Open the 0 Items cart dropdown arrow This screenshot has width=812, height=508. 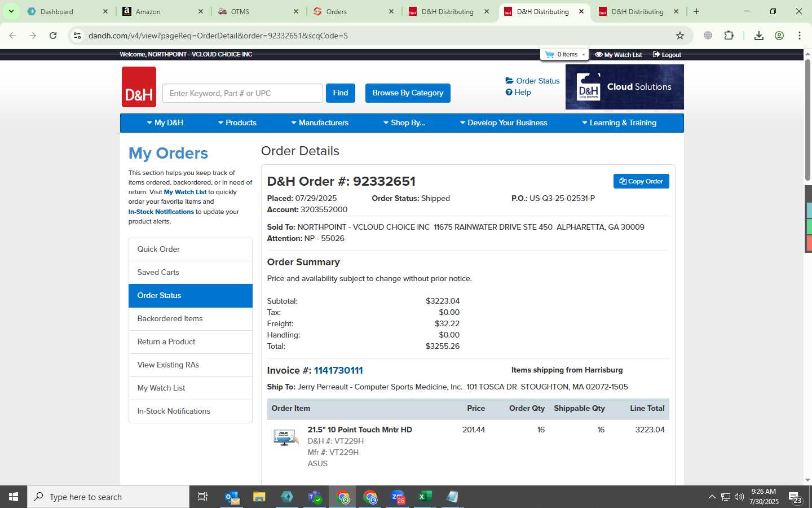coord(583,55)
